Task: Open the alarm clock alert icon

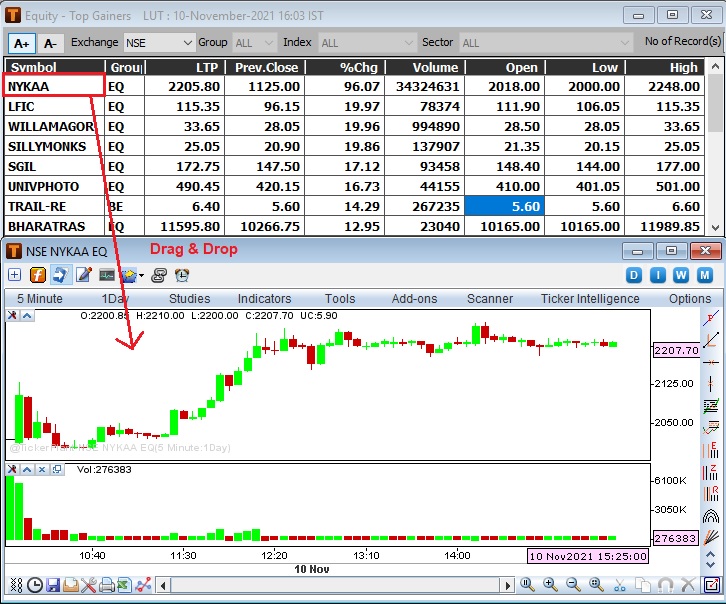Action: [x=182, y=275]
